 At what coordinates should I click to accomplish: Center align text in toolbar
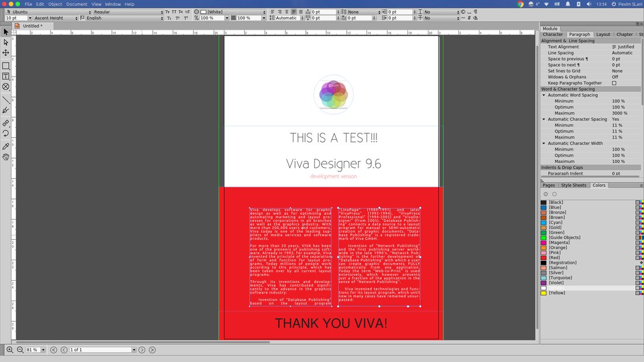tap(287, 12)
